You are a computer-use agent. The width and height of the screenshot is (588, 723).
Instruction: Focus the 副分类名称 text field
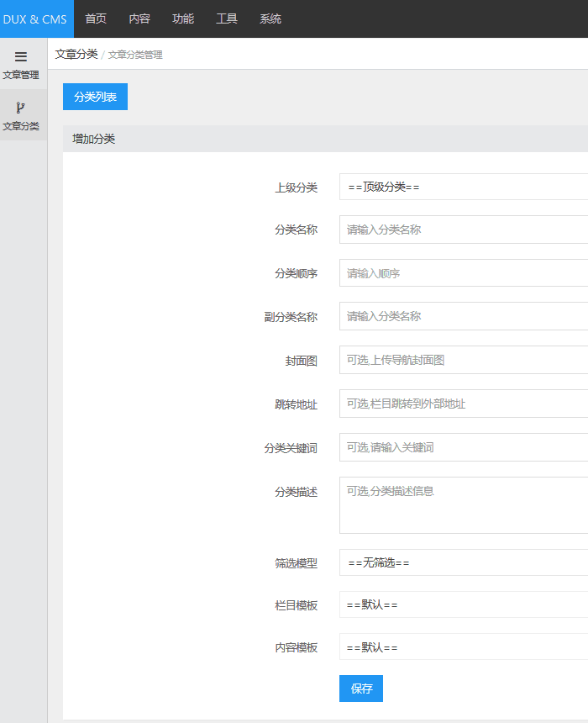463,316
